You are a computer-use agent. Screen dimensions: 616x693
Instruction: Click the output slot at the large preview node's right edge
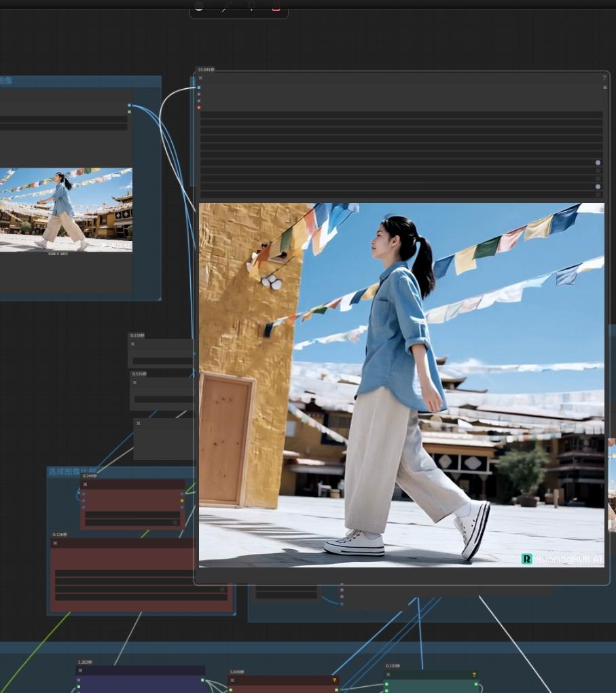(x=605, y=88)
